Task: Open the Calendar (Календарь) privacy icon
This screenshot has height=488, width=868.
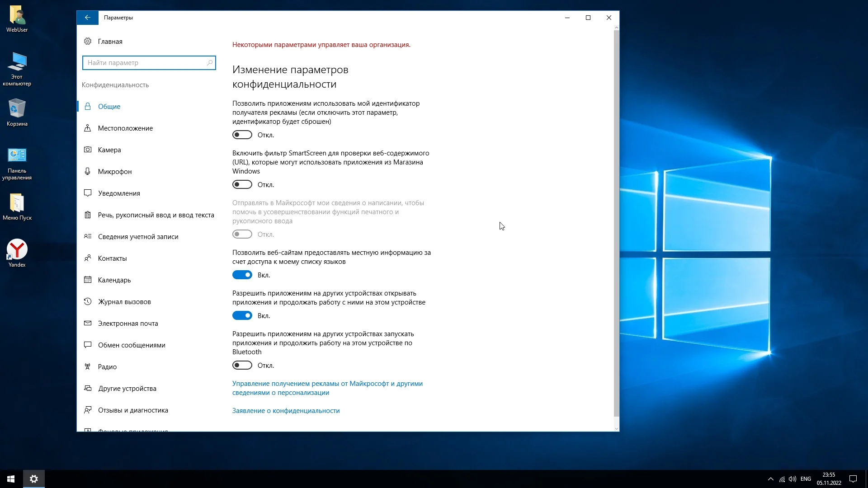Action: pyautogui.click(x=88, y=280)
